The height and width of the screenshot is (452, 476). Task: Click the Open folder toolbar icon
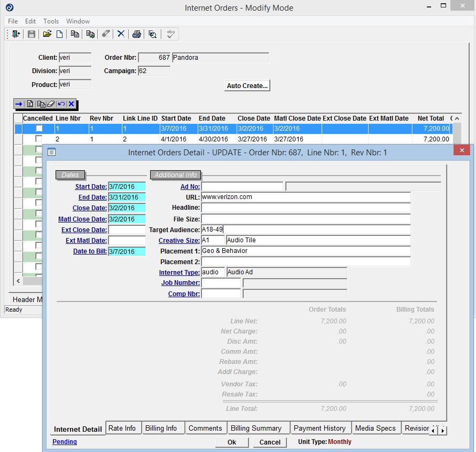pos(47,34)
